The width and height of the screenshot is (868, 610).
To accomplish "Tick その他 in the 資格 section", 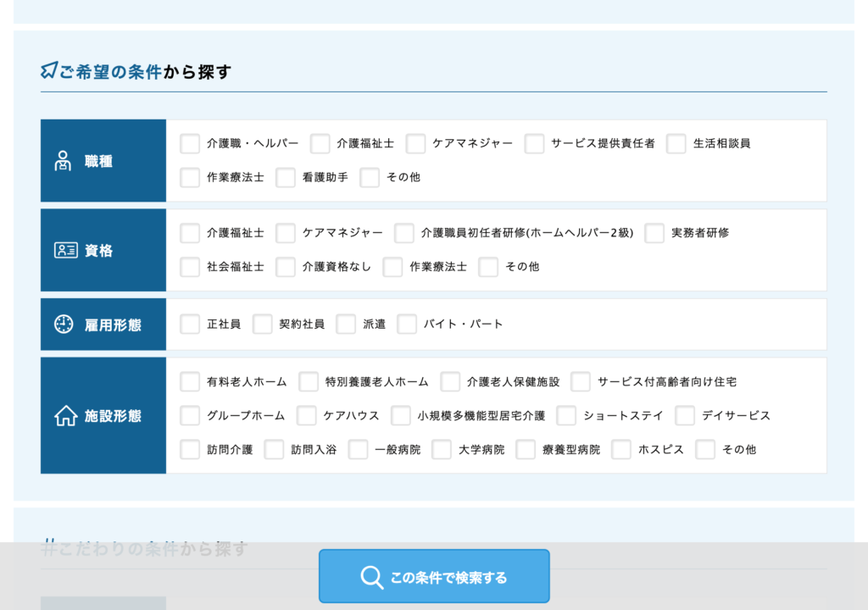I will pos(488,267).
